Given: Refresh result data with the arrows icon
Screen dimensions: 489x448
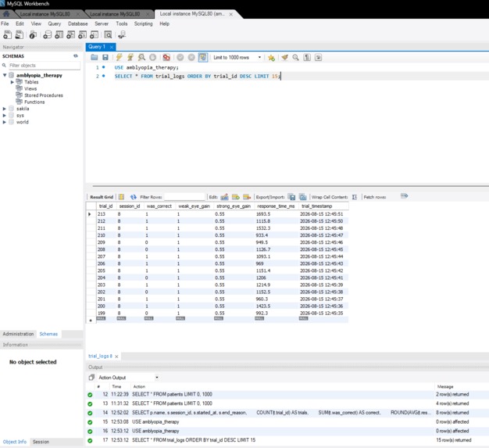Looking at the screenshot, I should tap(134, 197).
